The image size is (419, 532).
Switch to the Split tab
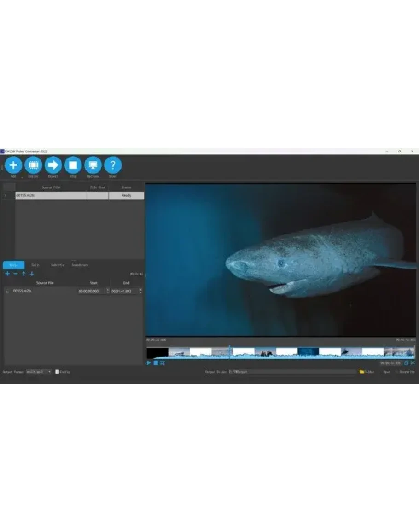click(35, 265)
